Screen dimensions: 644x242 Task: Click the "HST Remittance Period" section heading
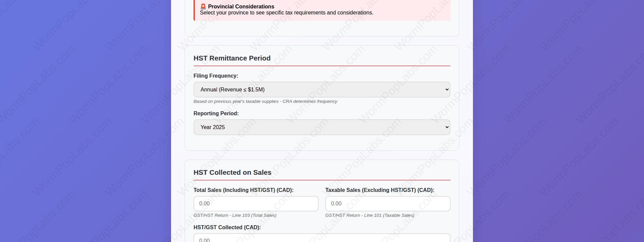[232, 58]
